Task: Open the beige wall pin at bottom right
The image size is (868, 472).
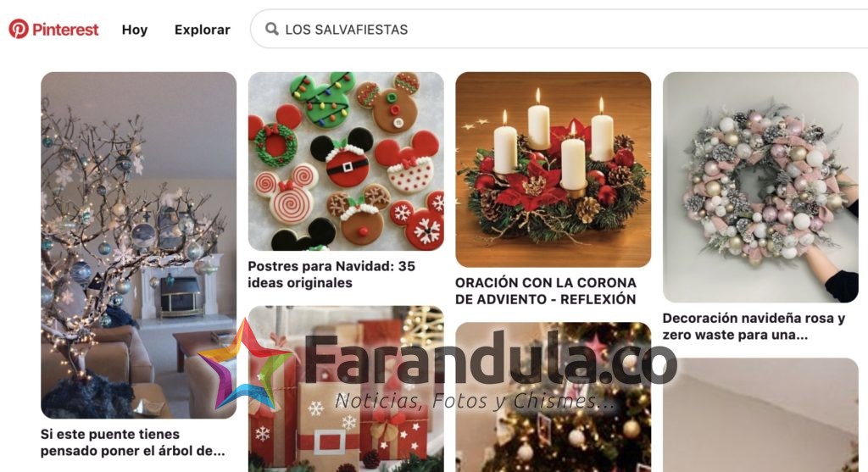Action: (x=760, y=415)
